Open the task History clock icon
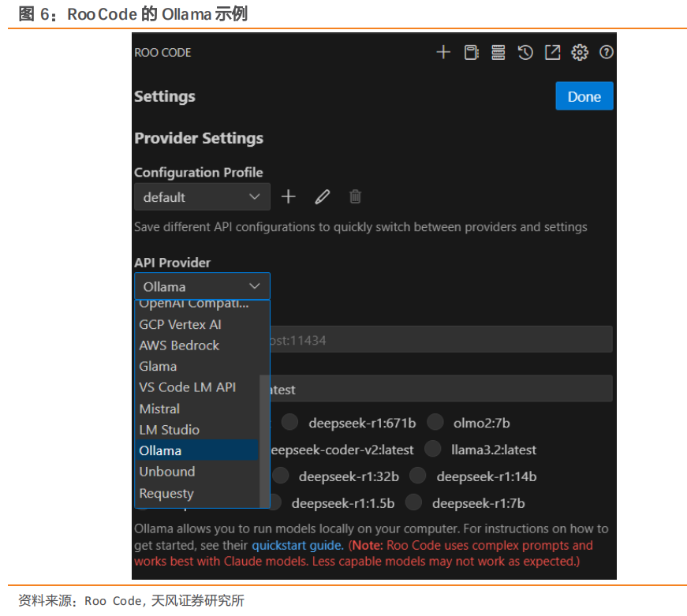Image resolution: width=687 pixels, height=616 pixels. point(525,52)
